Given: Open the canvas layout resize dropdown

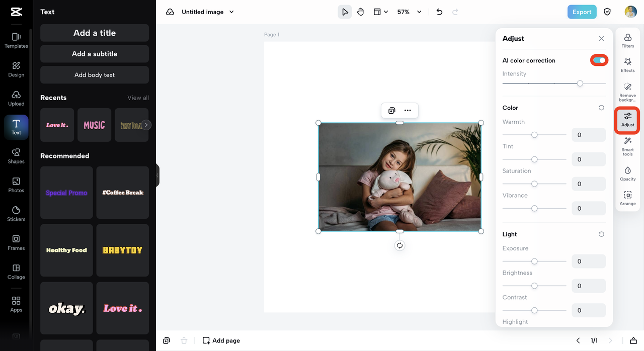Looking at the screenshot, I should coord(380,12).
